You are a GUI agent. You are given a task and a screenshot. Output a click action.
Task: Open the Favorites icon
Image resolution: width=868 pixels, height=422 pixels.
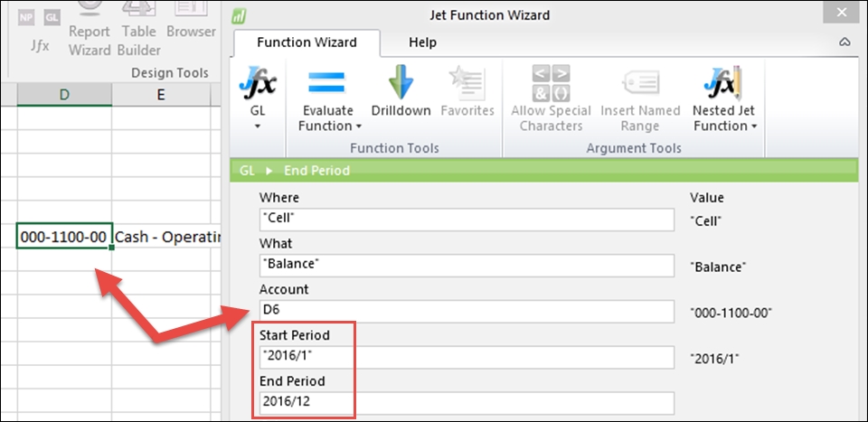(467, 82)
